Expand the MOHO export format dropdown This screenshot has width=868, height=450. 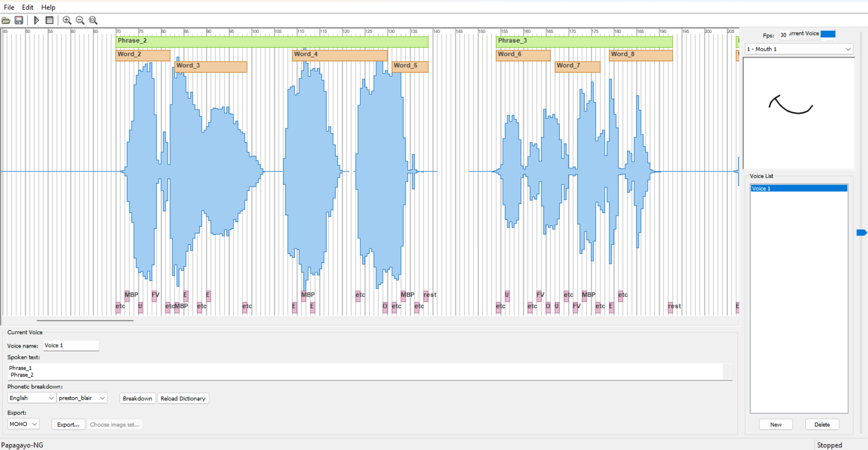pyautogui.click(x=23, y=424)
